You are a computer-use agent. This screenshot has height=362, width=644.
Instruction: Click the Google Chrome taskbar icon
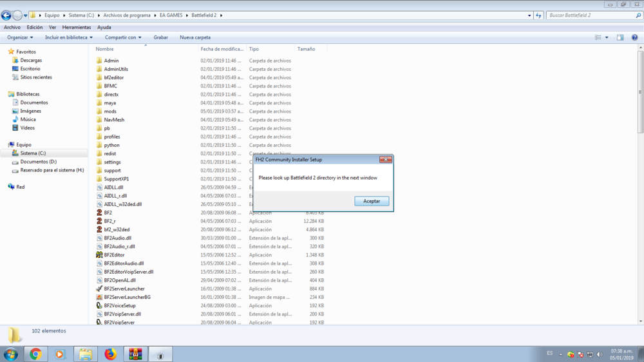(35, 354)
